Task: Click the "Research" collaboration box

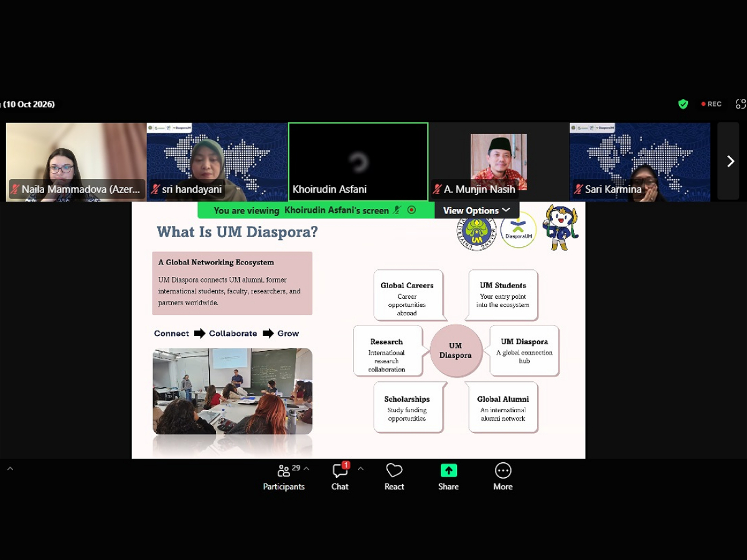Action: coord(387,351)
